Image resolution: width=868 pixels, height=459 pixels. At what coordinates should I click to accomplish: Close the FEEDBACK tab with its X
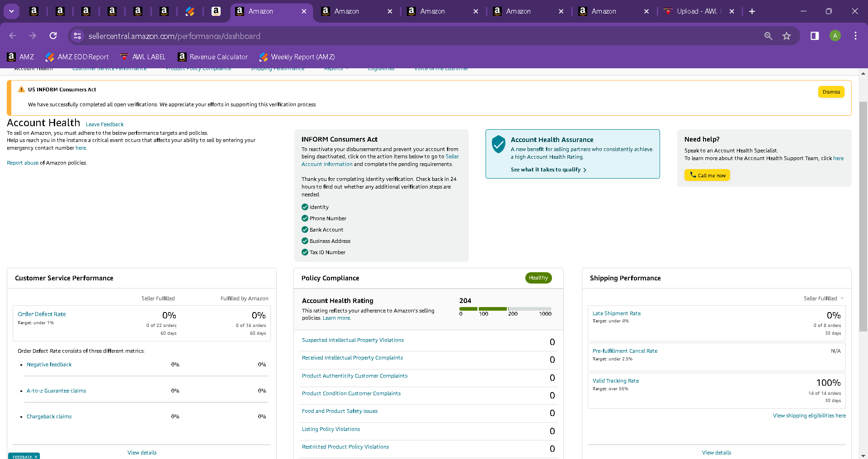tap(36, 457)
